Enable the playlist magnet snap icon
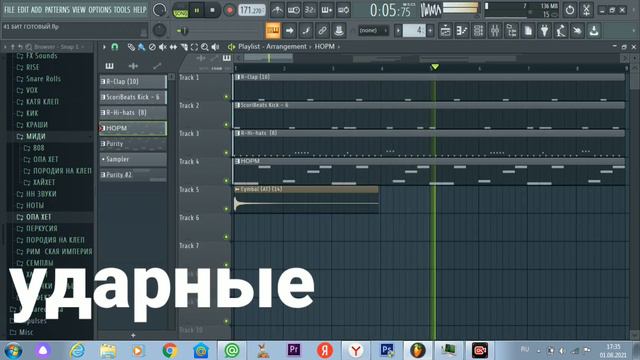The height and width of the screenshot is (360, 640). pyautogui.click(x=115, y=47)
